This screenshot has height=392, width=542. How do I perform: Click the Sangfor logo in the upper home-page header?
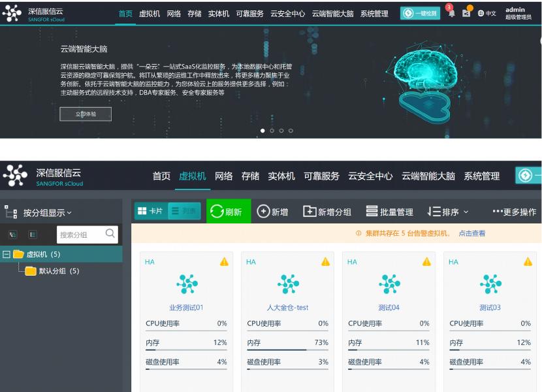(x=12, y=14)
